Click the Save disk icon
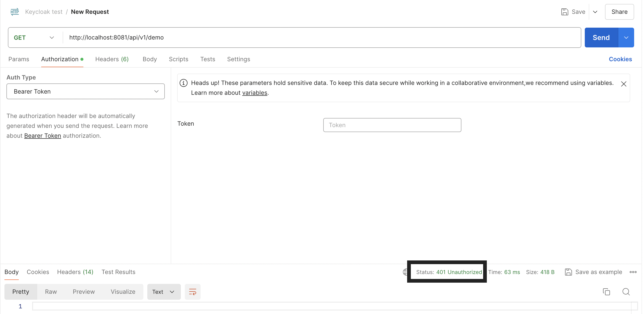The height and width of the screenshot is (314, 644). [565, 12]
